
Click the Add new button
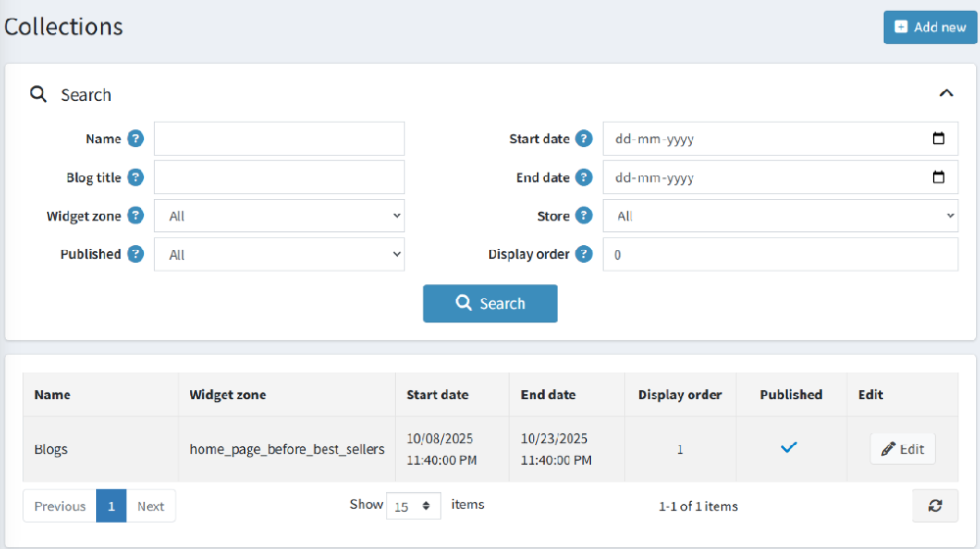(930, 27)
